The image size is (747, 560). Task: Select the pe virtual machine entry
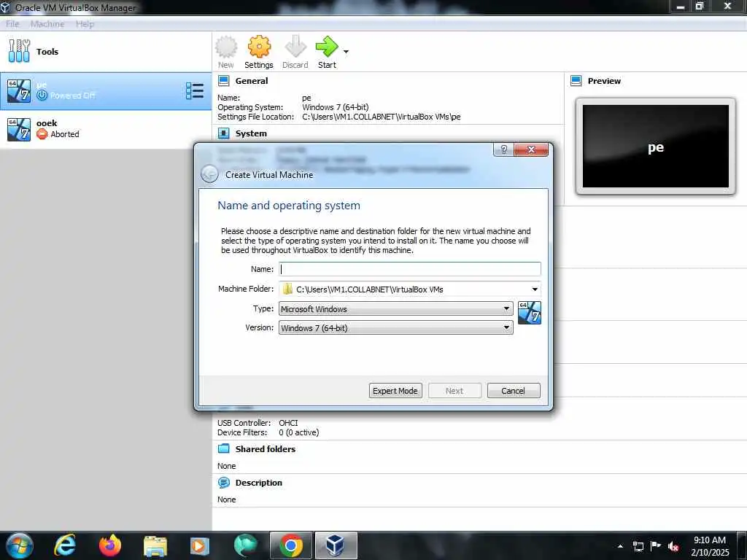click(x=106, y=91)
